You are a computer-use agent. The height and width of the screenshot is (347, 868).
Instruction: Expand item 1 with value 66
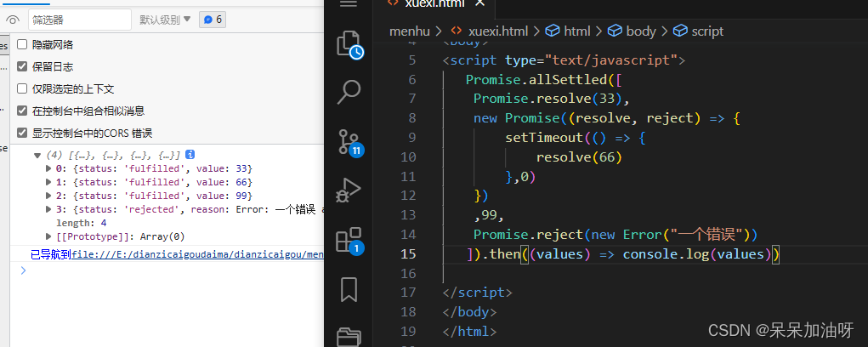pyautogui.click(x=48, y=182)
